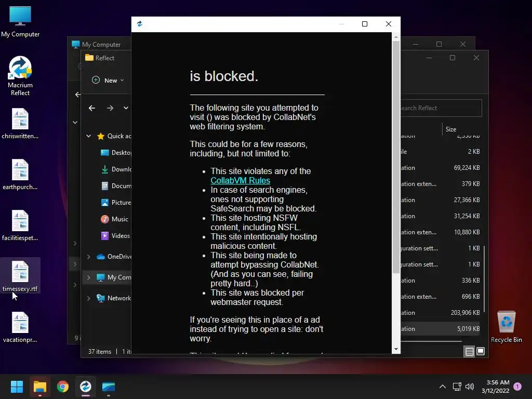Show hidden system tray icons
The width and height of the screenshot is (532, 399).
pyautogui.click(x=443, y=387)
